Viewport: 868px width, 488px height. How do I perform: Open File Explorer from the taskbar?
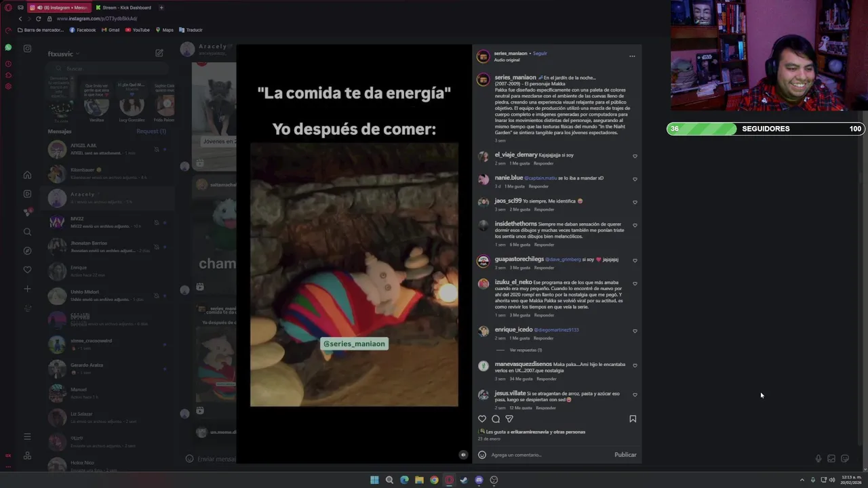(419, 480)
